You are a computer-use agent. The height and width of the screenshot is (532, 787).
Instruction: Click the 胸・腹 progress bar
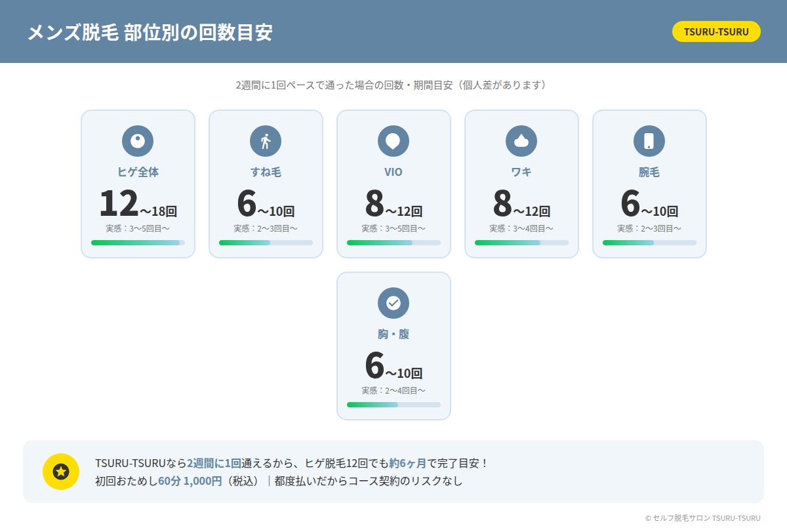pos(393,405)
